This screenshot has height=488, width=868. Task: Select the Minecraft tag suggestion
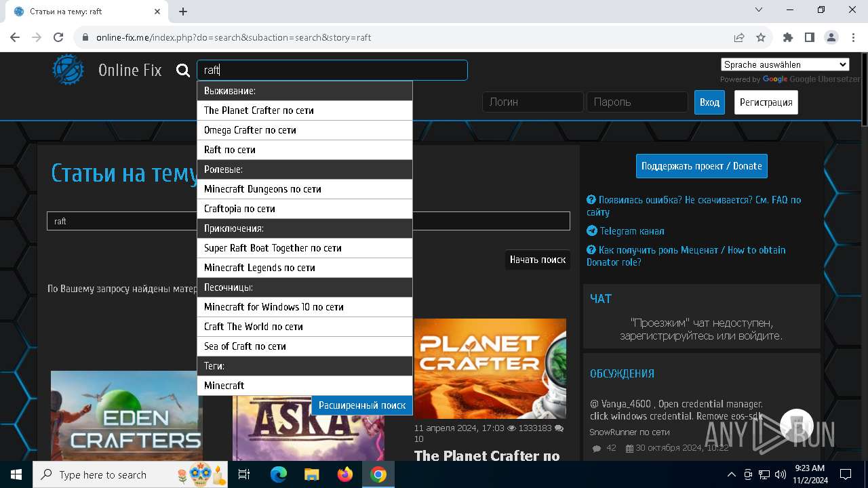[x=304, y=385]
